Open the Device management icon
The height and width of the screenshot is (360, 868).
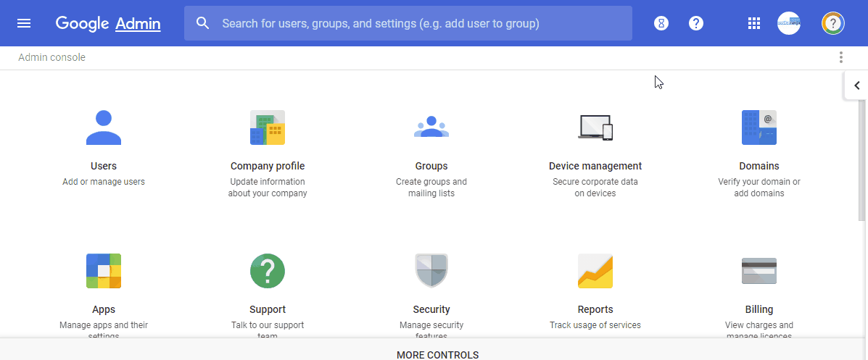click(x=595, y=127)
